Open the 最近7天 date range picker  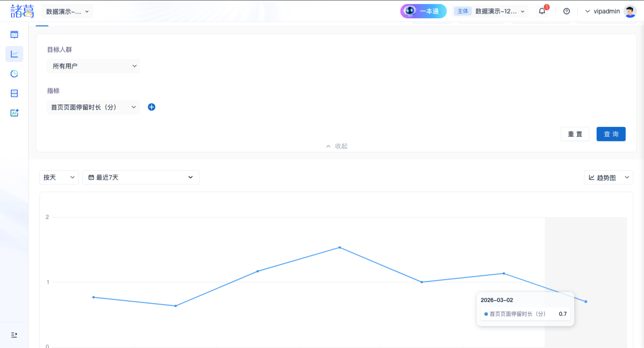pos(140,178)
